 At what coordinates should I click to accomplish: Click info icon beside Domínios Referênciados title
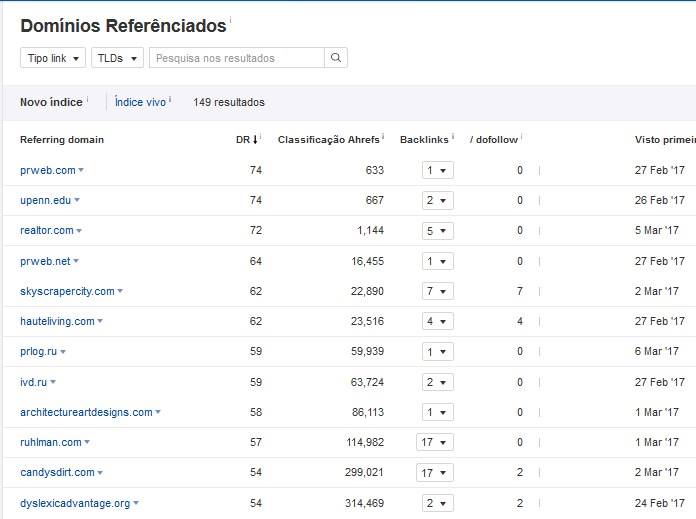point(231,20)
